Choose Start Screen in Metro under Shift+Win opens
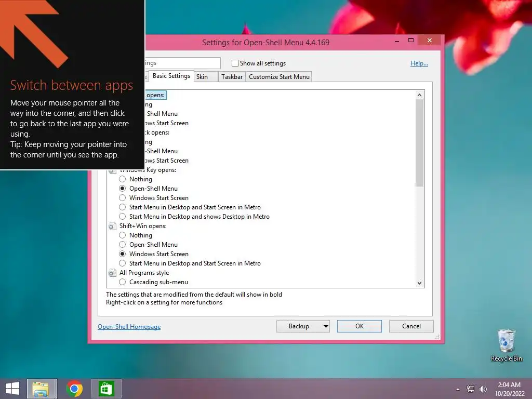The height and width of the screenshot is (399, 532). (123, 263)
